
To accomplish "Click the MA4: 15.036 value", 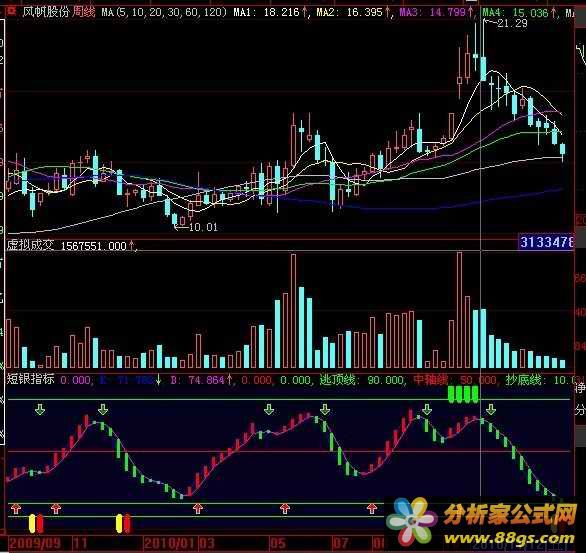I will (x=519, y=13).
